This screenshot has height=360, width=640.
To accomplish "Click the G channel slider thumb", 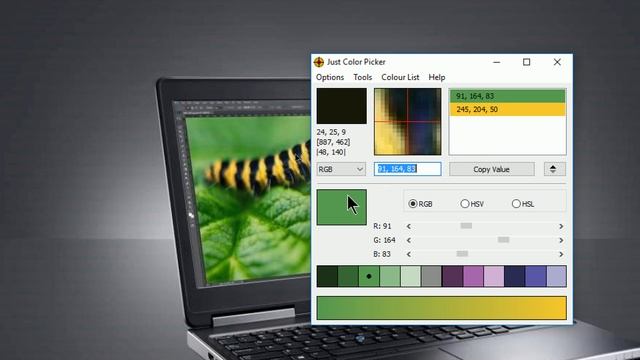I will coord(503,240).
